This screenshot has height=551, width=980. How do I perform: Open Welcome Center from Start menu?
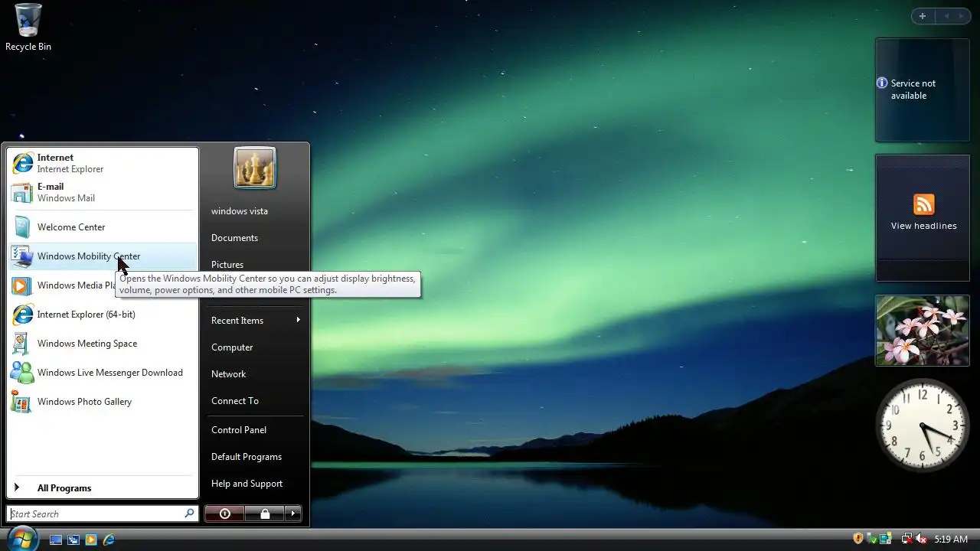[x=103, y=227]
